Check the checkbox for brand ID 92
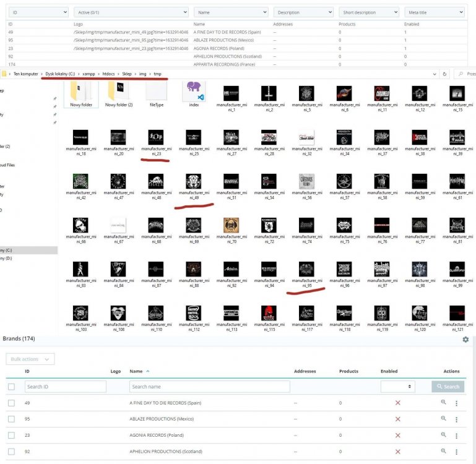This screenshot has width=476, height=464. (x=12, y=452)
